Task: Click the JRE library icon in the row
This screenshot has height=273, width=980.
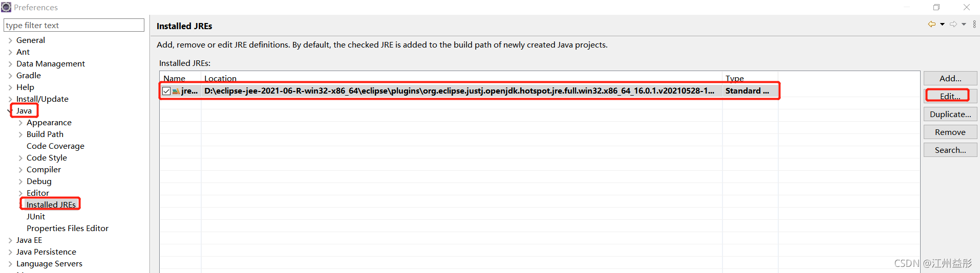Action: coord(176,91)
